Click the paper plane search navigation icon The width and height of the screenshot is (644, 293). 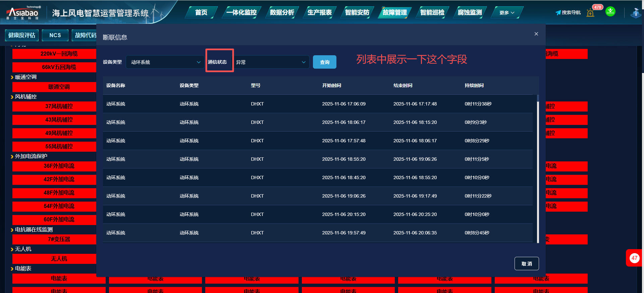coord(558,13)
